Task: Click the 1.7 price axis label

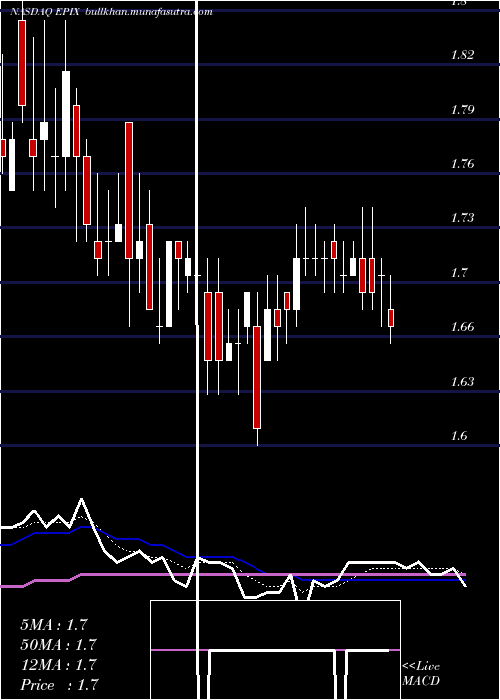Action: click(x=459, y=272)
